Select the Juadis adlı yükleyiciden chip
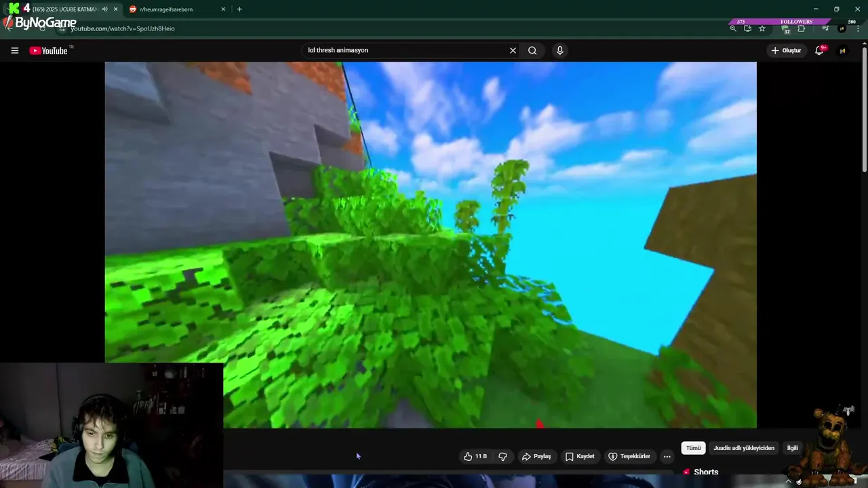 [743, 448]
